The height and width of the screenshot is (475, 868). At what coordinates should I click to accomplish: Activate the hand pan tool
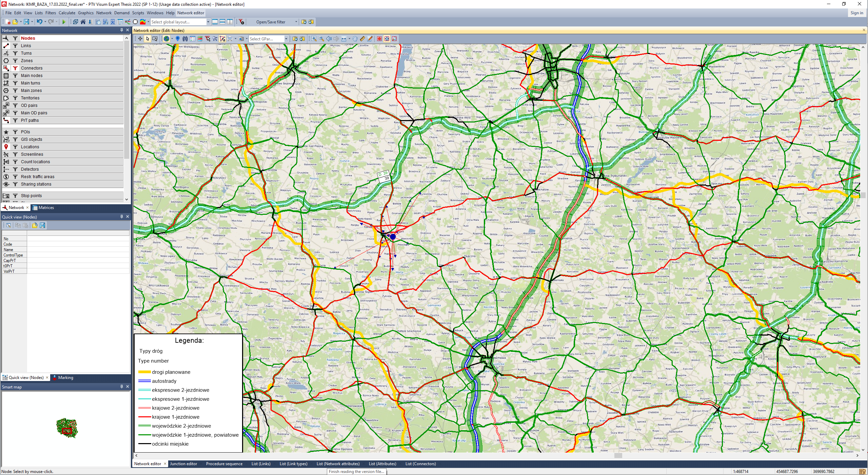point(355,39)
